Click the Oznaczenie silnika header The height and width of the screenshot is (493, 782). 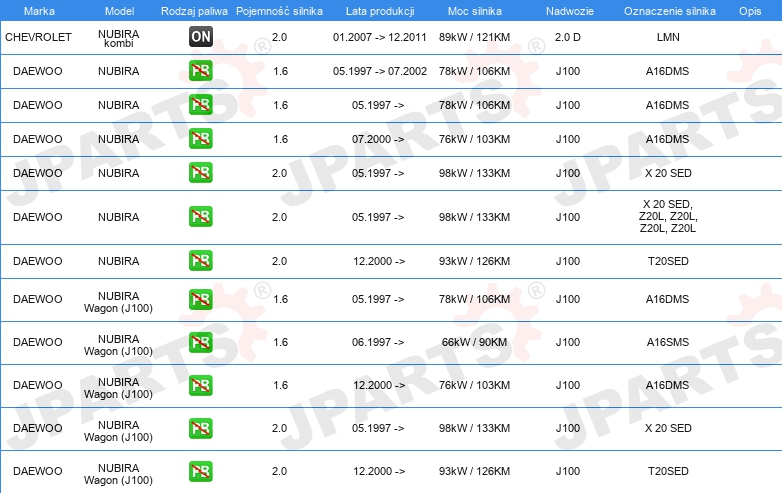click(670, 11)
